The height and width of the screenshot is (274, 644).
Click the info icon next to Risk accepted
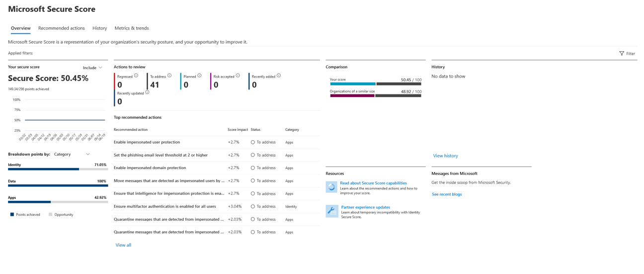238,76
